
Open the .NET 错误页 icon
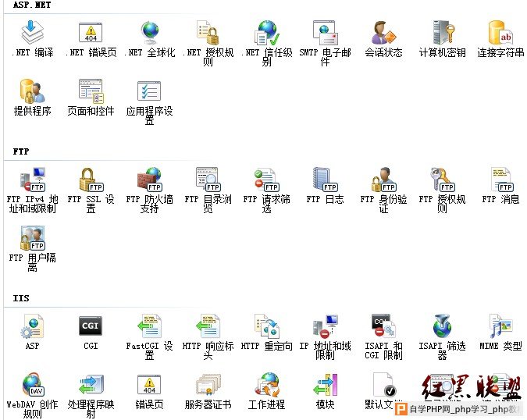click(x=91, y=32)
